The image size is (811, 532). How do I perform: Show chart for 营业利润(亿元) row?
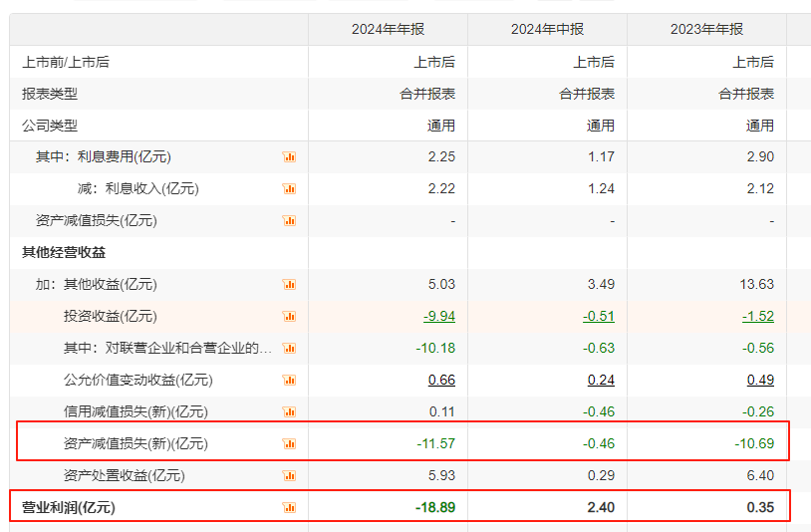[x=290, y=507]
